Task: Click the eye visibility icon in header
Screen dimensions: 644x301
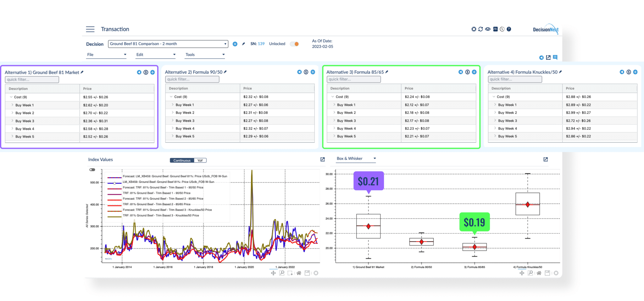Action: click(x=488, y=29)
